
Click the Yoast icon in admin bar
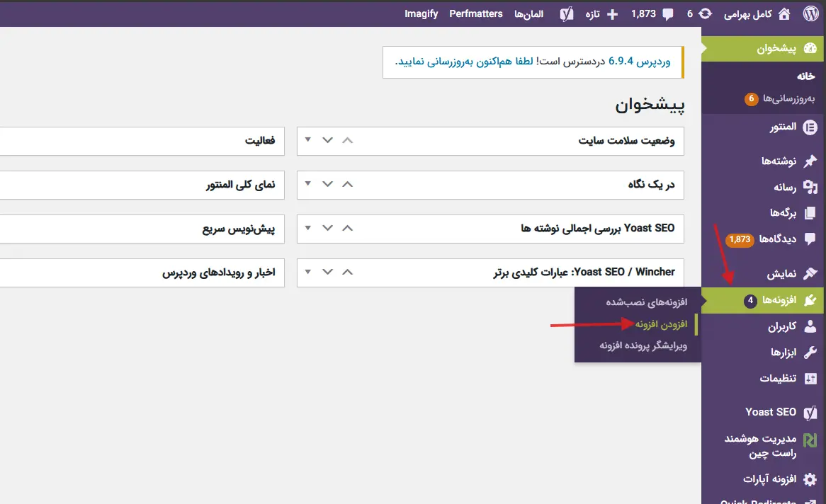click(566, 14)
